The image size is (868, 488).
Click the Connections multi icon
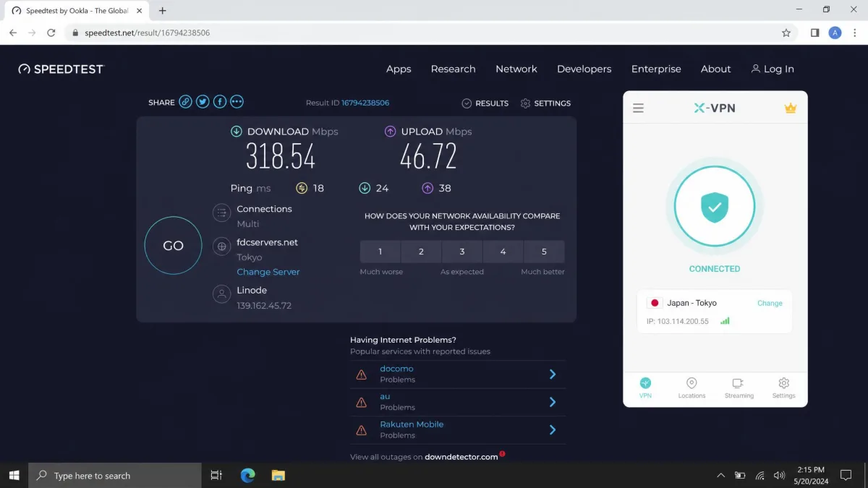pos(221,213)
